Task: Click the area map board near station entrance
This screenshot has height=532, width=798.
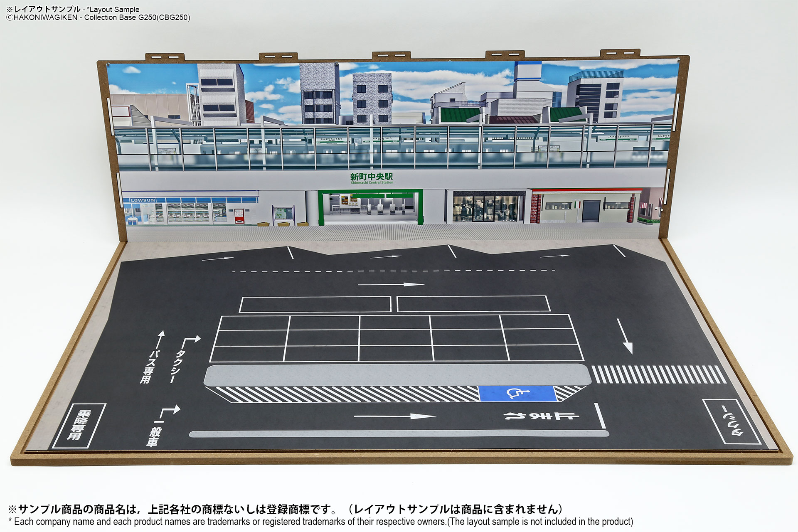Action: tap(283, 214)
